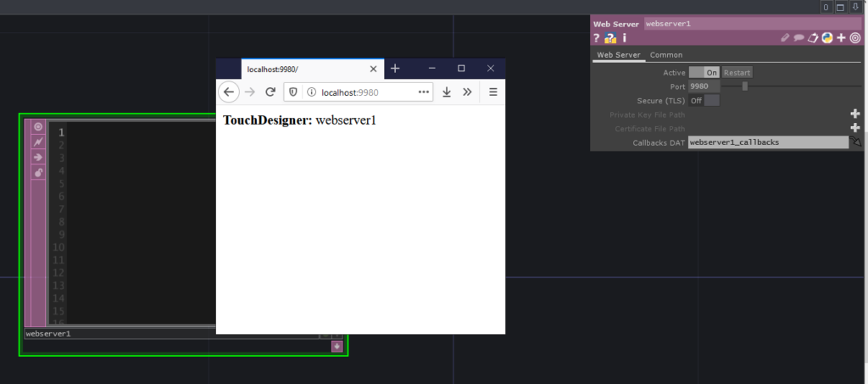Toggle the lightning flag on webserver1 node
Viewport: 868px width, 384px height.
[38, 142]
